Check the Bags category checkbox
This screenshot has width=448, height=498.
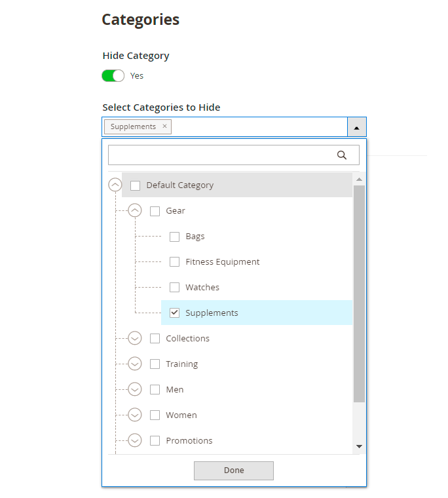[x=175, y=237]
